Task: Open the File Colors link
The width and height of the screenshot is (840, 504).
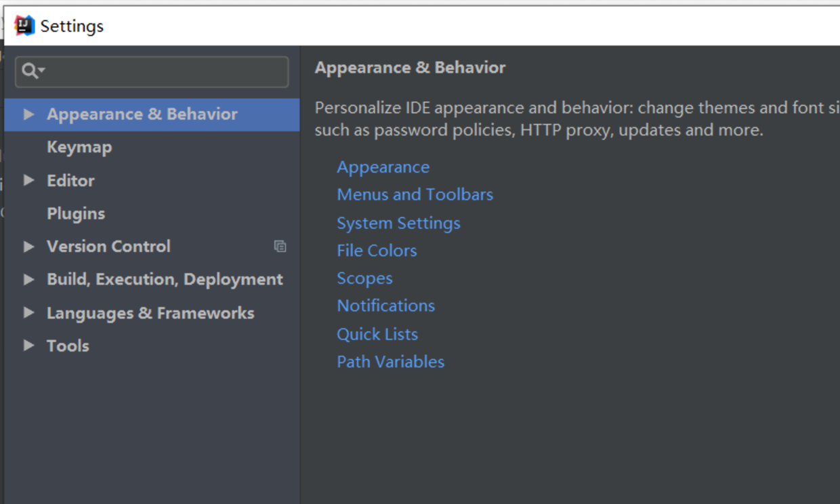Action: pyautogui.click(x=377, y=251)
